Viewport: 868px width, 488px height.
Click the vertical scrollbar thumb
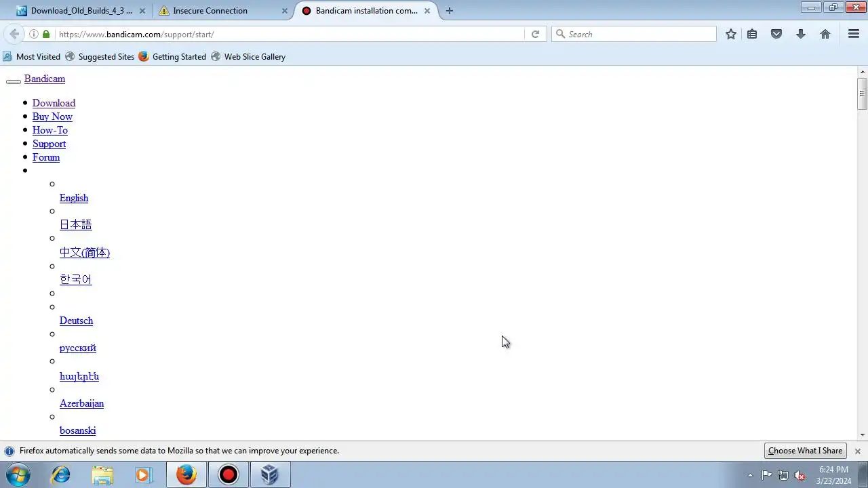coord(863,94)
